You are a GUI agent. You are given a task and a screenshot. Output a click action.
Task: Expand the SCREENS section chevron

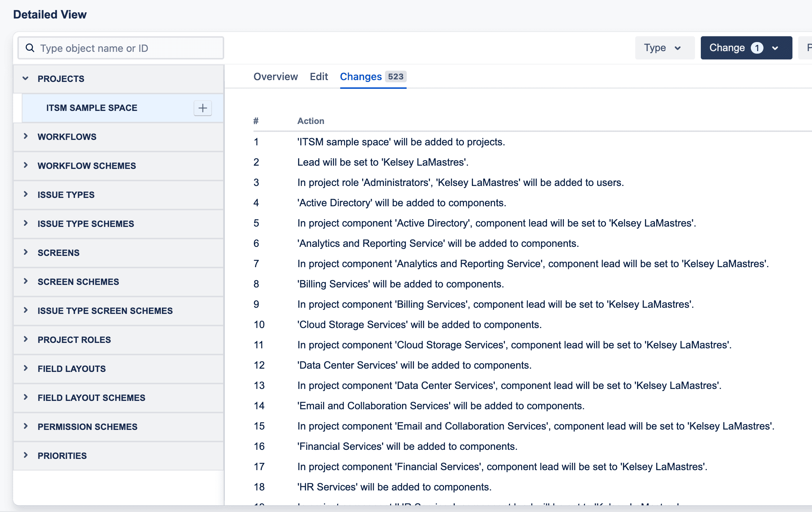point(25,252)
